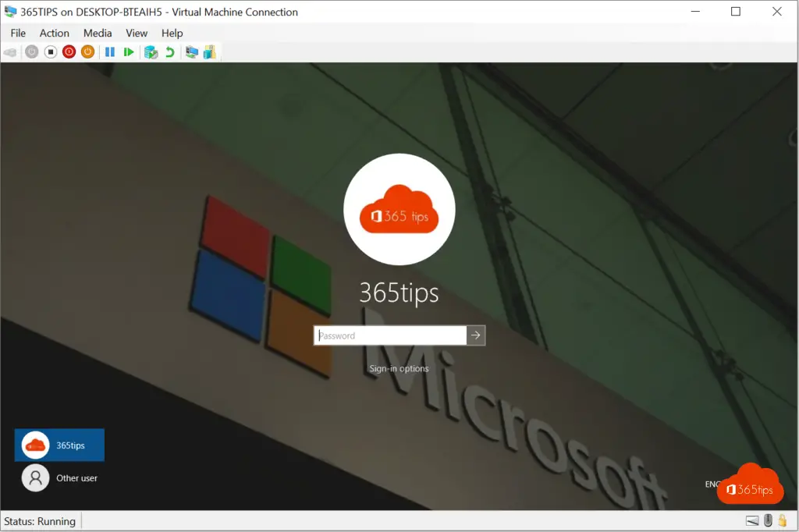Open the View menu
The height and width of the screenshot is (532, 799).
click(137, 33)
